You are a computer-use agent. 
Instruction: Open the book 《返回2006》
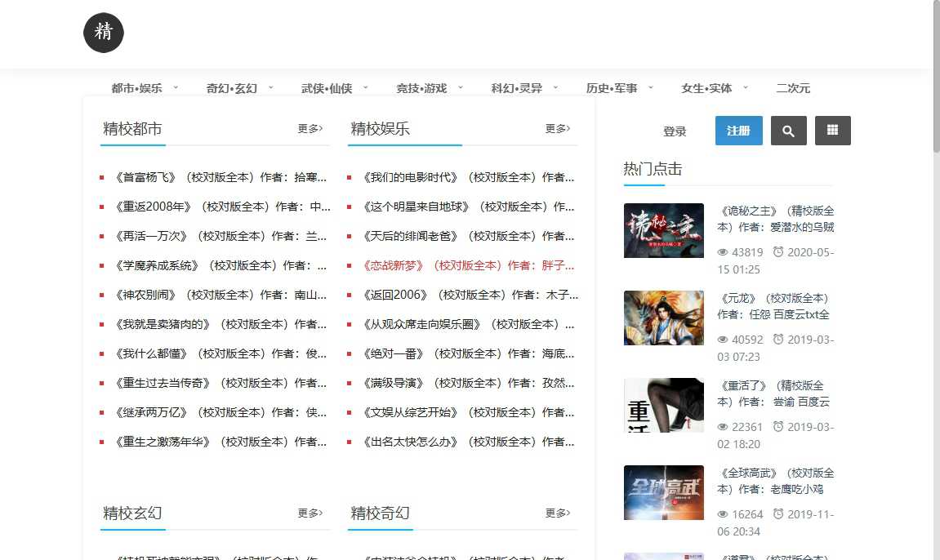[x=470, y=295]
